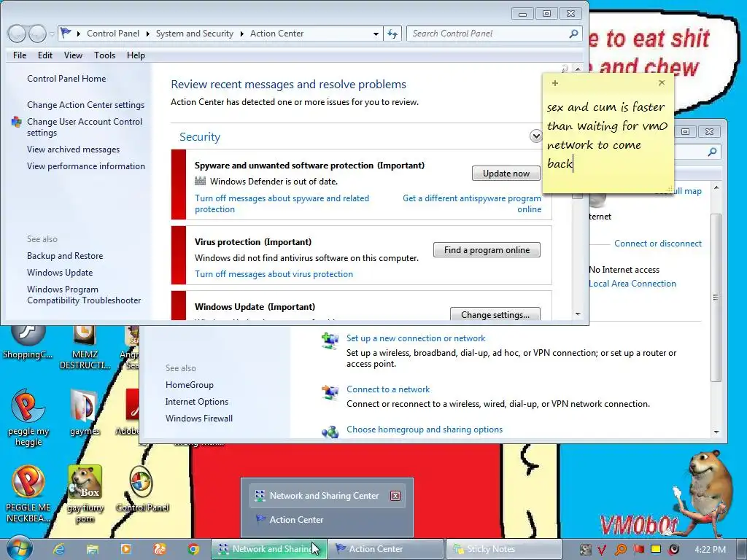Viewport: 747px width, 560px height.
Task: Click the clock showing 4:22 PM
Action: pyautogui.click(x=711, y=550)
